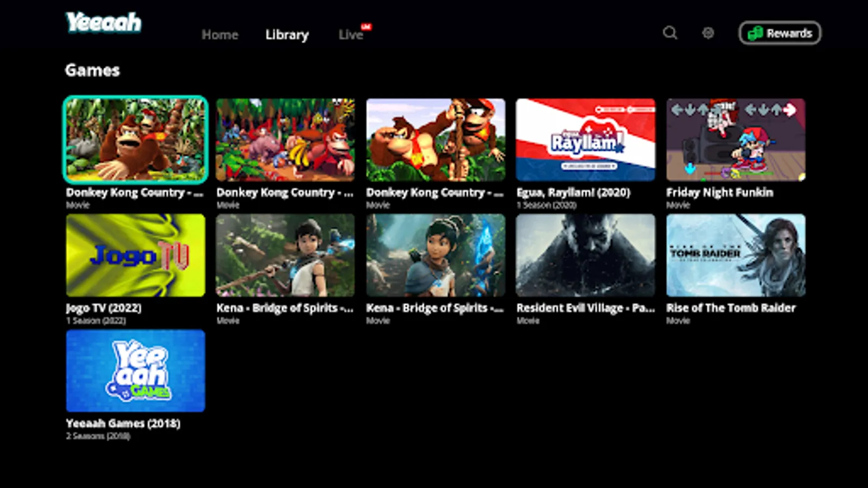Click the "Rise of The Tomb Raider" title
868x488 pixels.
tap(731, 308)
